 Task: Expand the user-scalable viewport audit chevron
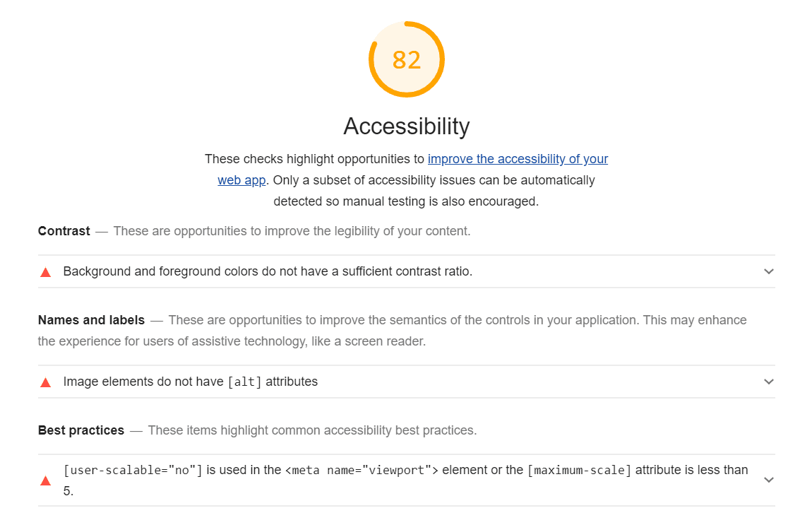click(x=768, y=480)
